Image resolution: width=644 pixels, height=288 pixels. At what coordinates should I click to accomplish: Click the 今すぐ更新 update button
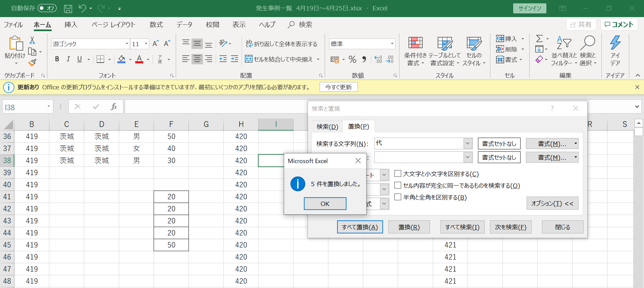(338, 87)
